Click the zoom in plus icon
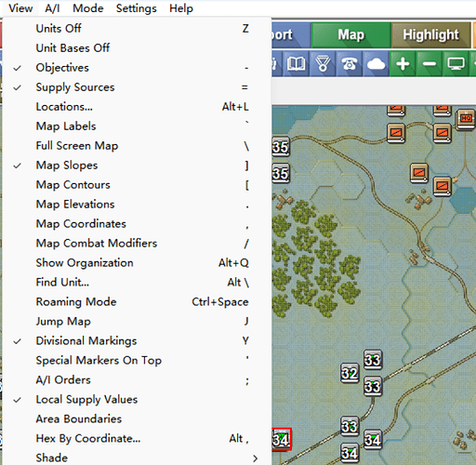Image resolution: width=476 pixels, height=465 pixels. [403, 64]
